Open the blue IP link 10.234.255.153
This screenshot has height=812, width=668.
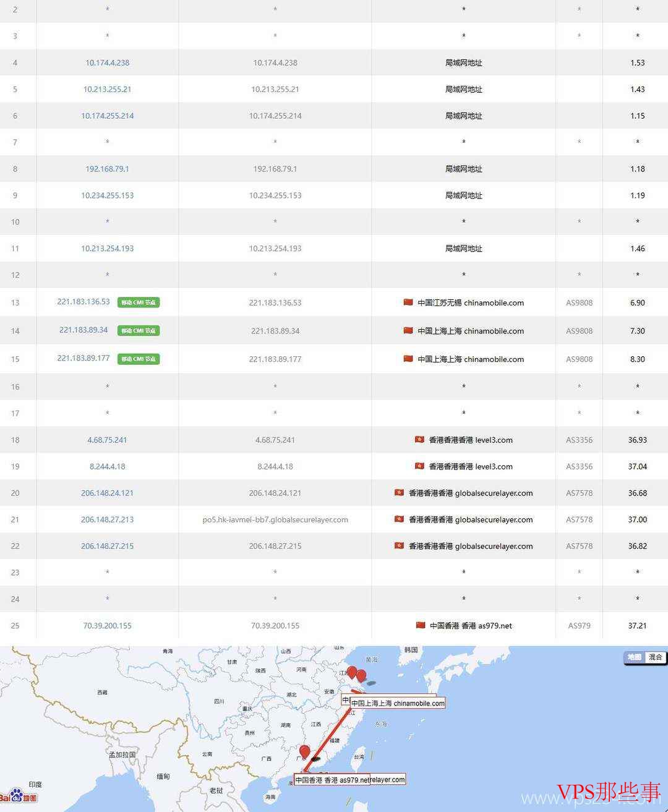(108, 195)
